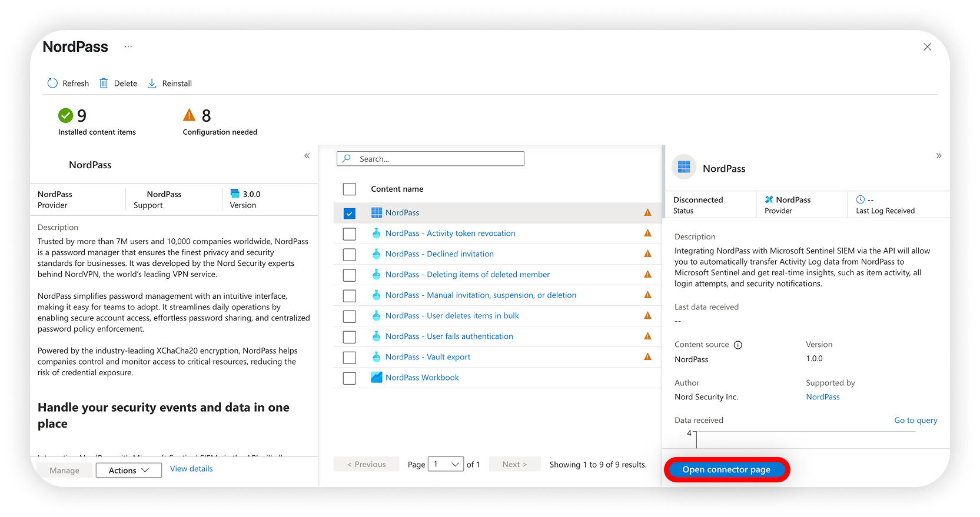This screenshot has height=517, width=980.
Task: Click flask icon for User fails authentication
Action: coord(377,336)
